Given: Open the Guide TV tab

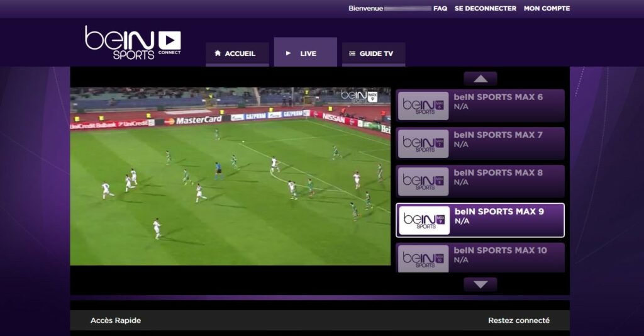Looking at the screenshot, I should 374,54.
